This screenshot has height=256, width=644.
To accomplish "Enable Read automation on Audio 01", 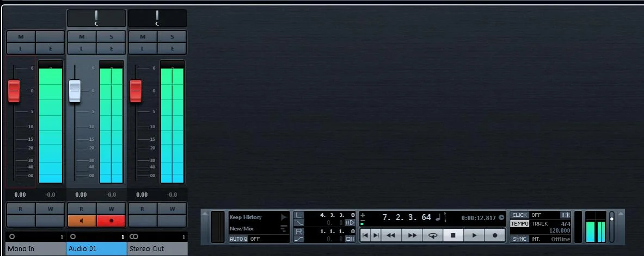I will coord(82,209).
